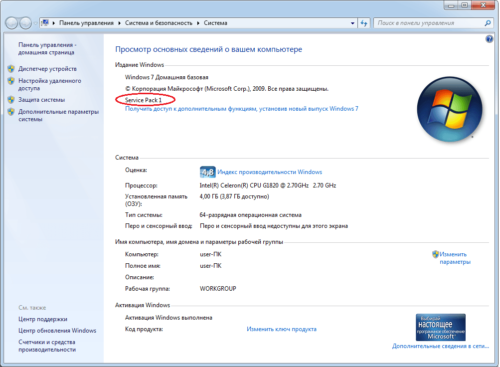Click the Service Pack 1 text

coord(143,100)
